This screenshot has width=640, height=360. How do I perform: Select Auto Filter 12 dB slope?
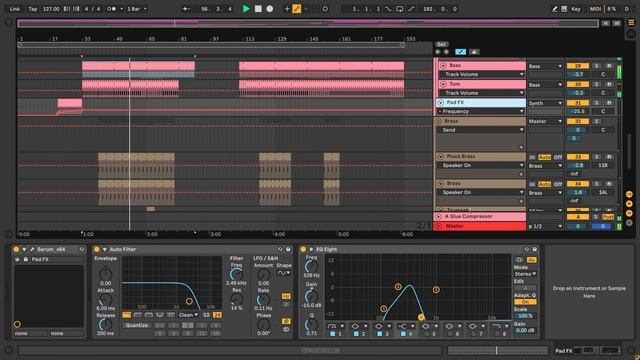(207, 315)
